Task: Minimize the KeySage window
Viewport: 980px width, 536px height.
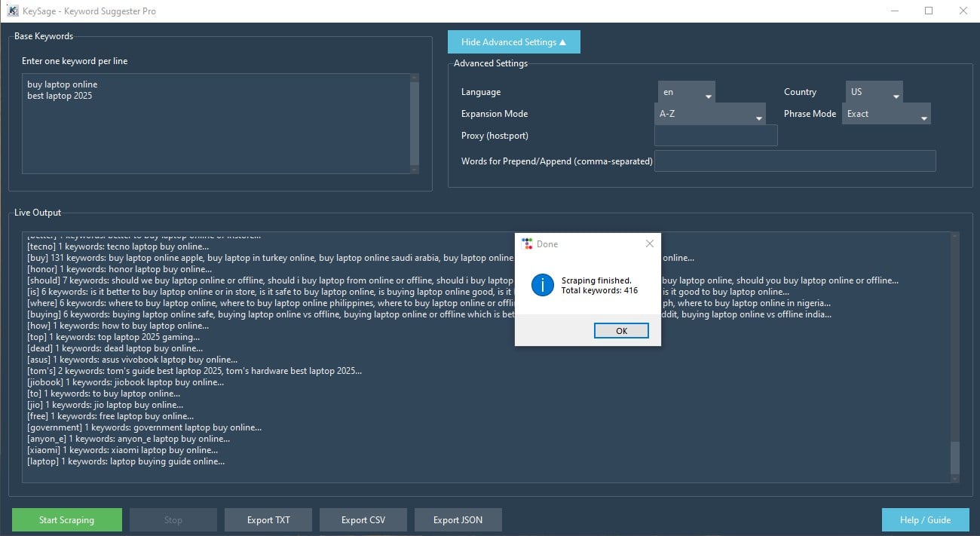Action: tap(894, 11)
